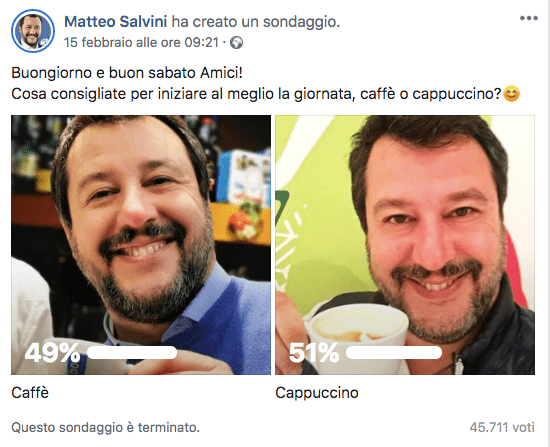The width and height of the screenshot is (550, 447).
Task: Click the smiling emoji after cappuccino question
Action: pos(511,94)
